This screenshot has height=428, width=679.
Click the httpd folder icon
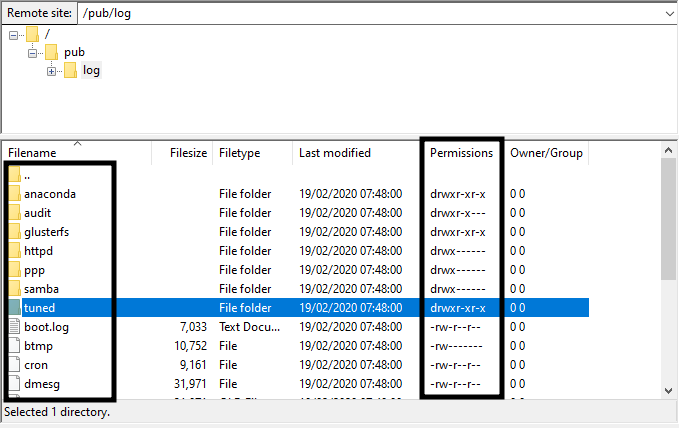pyautogui.click(x=14, y=251)
